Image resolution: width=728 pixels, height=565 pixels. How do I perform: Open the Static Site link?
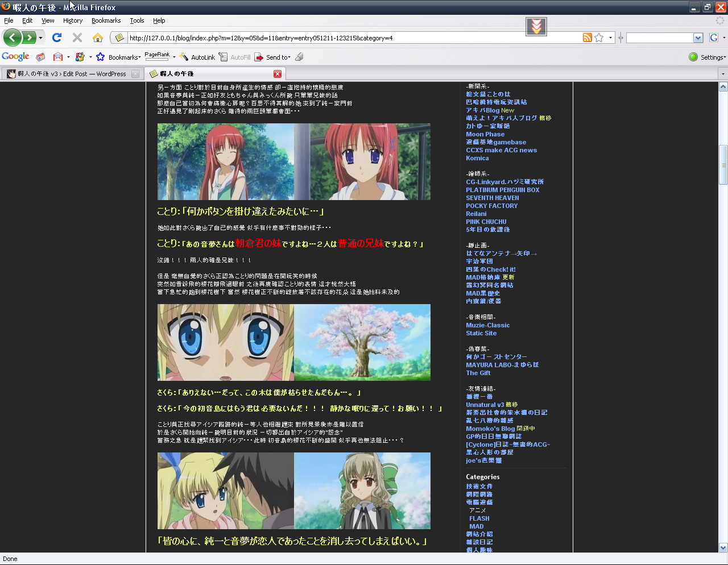[x=481, y=333]
